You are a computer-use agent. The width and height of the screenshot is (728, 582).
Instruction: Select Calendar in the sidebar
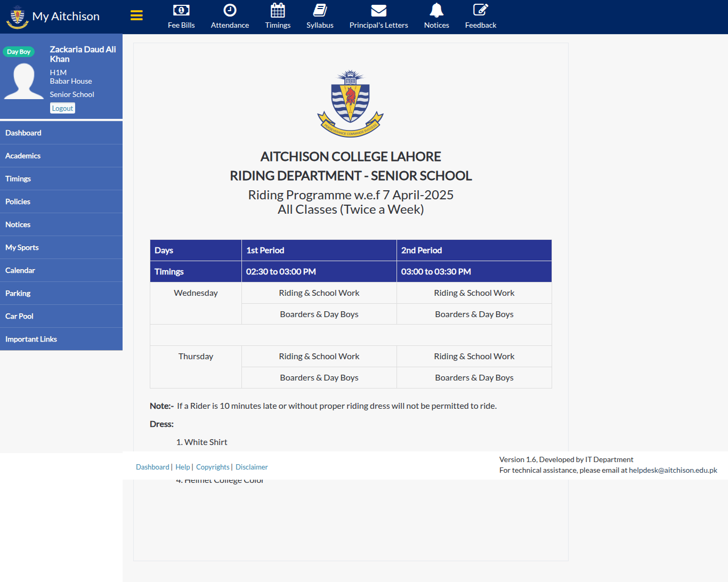(x=61, y=270)
